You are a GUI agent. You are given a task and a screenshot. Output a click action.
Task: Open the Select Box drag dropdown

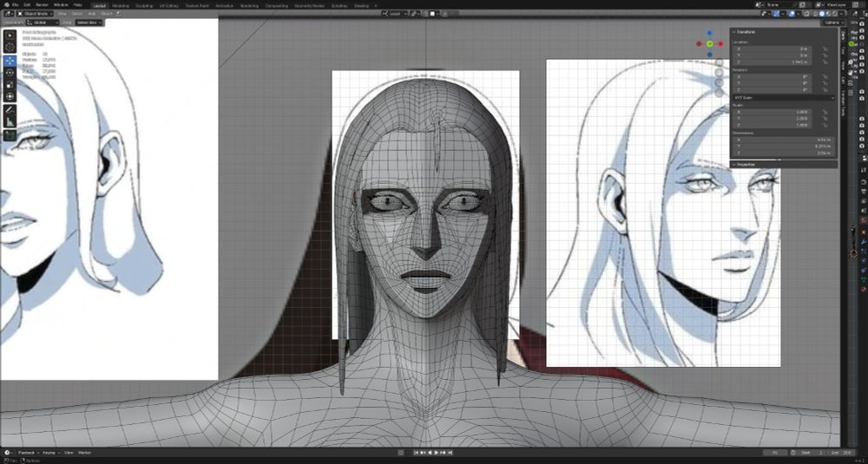click(88, 23)
